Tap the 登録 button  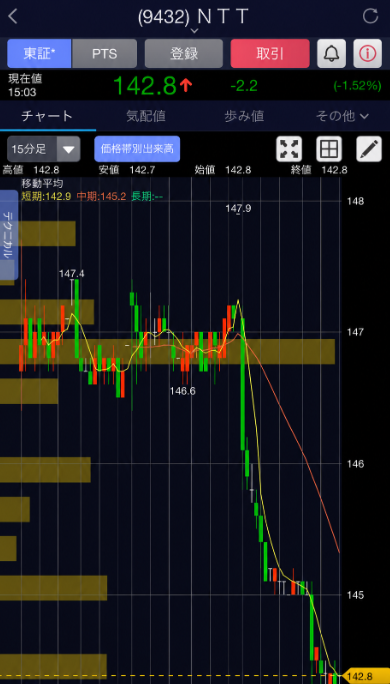[184, 54]
